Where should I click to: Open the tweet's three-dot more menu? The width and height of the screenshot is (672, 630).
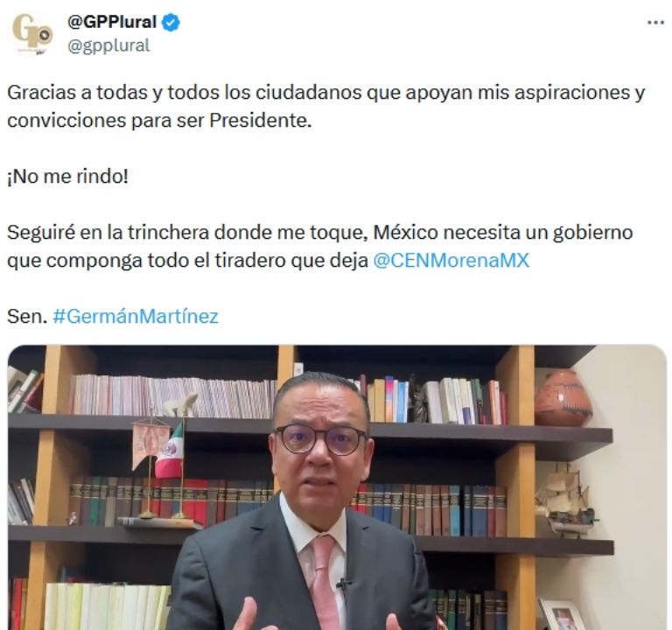tap(655, 22)
